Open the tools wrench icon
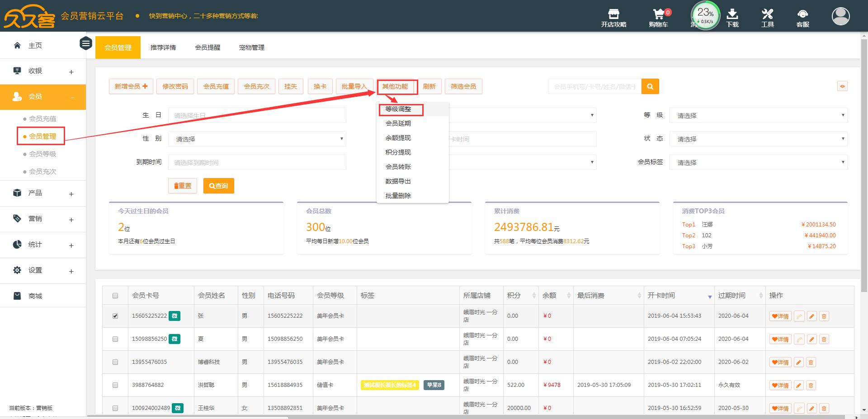Screen dimensions: 868x419 coord(767,15)
